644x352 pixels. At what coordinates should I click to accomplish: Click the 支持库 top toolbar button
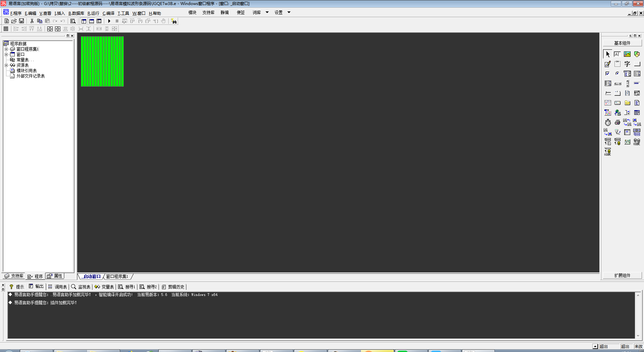208,12
